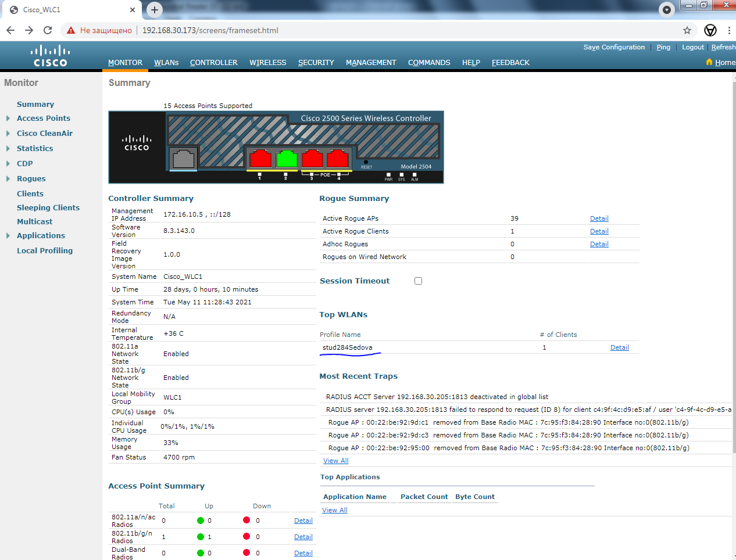
Task: Open Detail for Active Rogue APs
Action: tap(599, 218)
